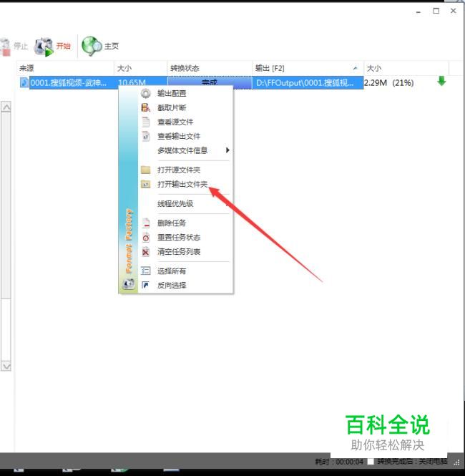Click the document icon beside 查看源文件
Image resolution: width=465 pixels, height=476 pixels.
tap(146, 122)
